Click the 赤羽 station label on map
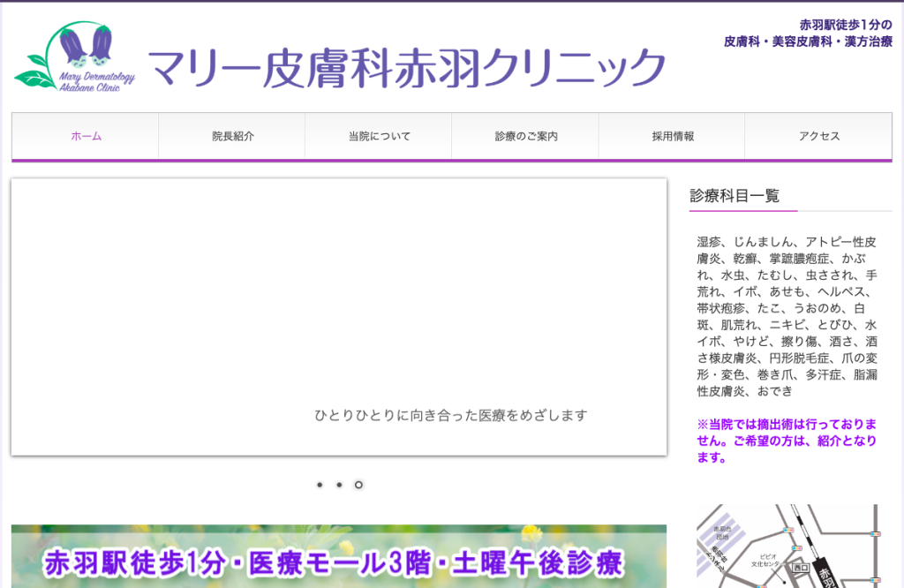The height and width of the screenshot is (588, 904). pos(825,576)
